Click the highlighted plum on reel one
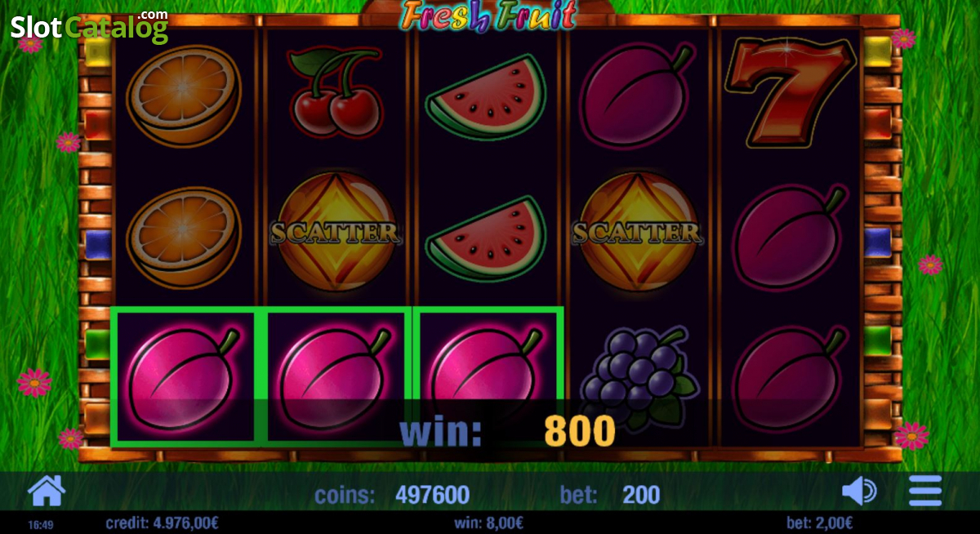 click(183, 377)
